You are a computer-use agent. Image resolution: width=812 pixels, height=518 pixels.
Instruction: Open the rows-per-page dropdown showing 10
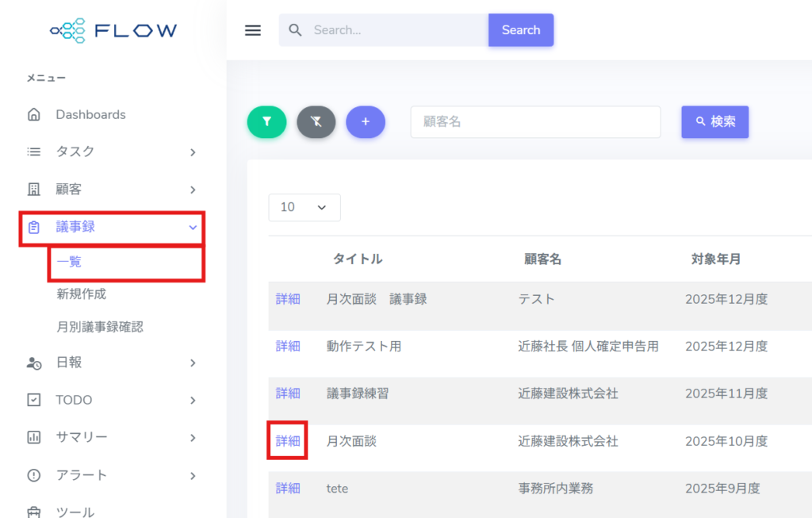304,207
